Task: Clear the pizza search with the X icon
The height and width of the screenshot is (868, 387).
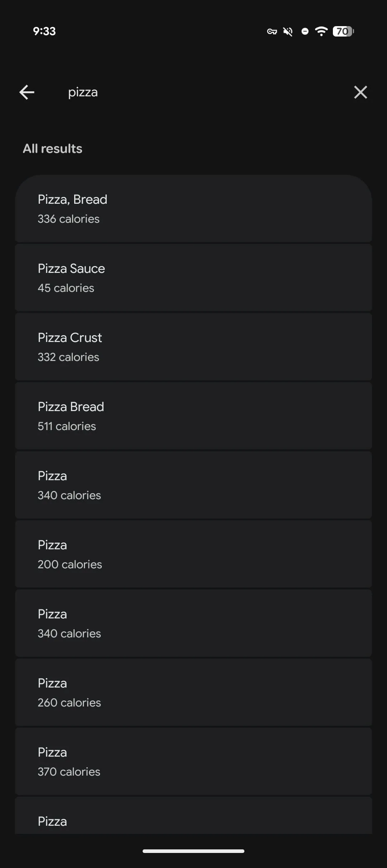Action: click(360, 92)
